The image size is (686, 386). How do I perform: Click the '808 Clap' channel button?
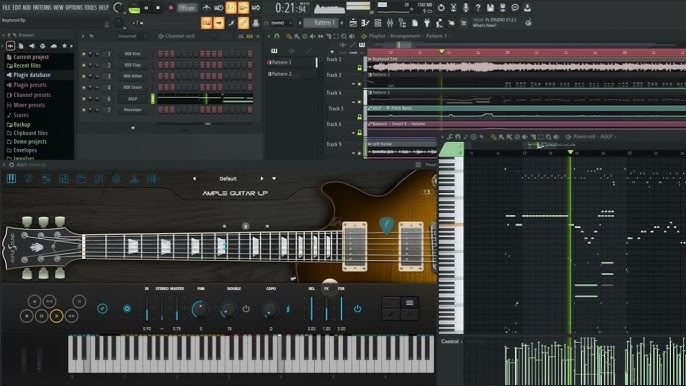click(133, 65)
